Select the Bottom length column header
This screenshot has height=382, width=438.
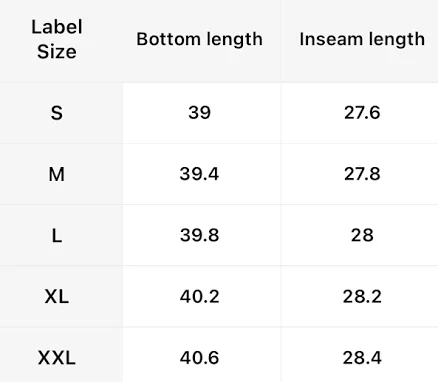coord(199,39)
